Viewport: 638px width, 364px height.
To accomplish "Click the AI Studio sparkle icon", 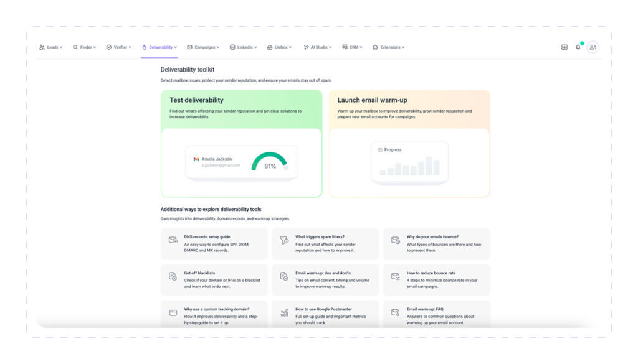I will click(306, 47).
